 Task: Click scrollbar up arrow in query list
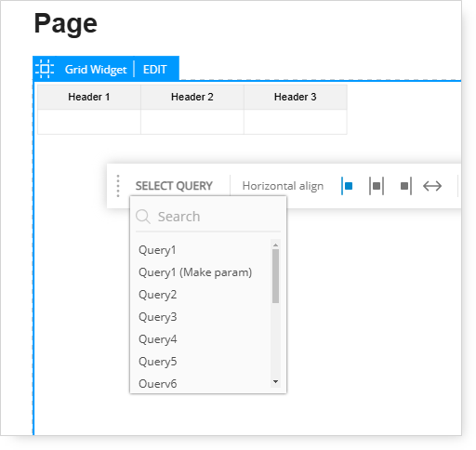click(x=275, y=245)
